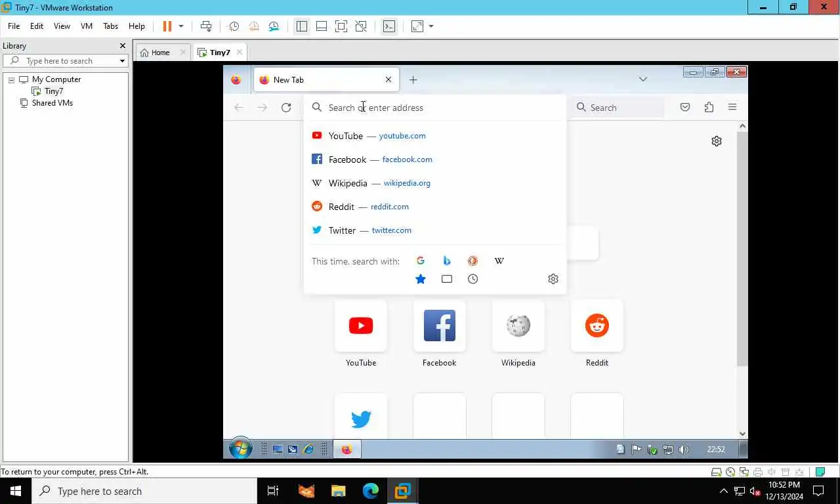Click the Firefox separate Search box
The width and height of the screenshot is (840, 504).
pyautogui.click(x=618, y=108)
